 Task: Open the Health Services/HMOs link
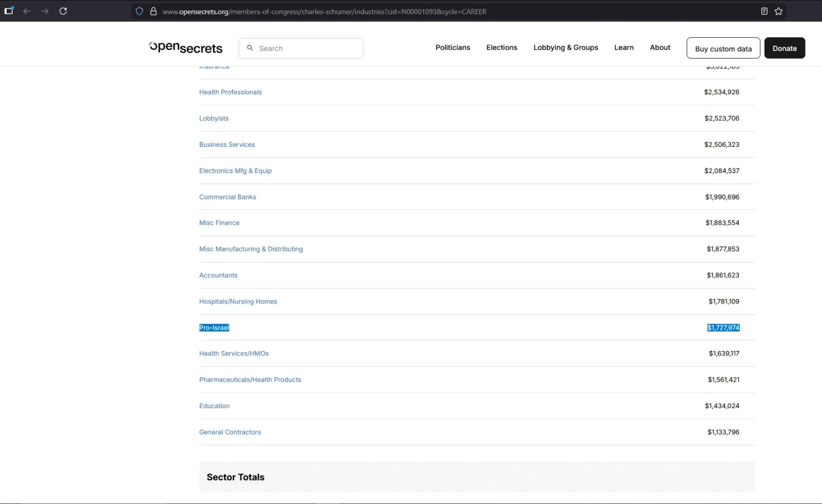click(234, 354)
